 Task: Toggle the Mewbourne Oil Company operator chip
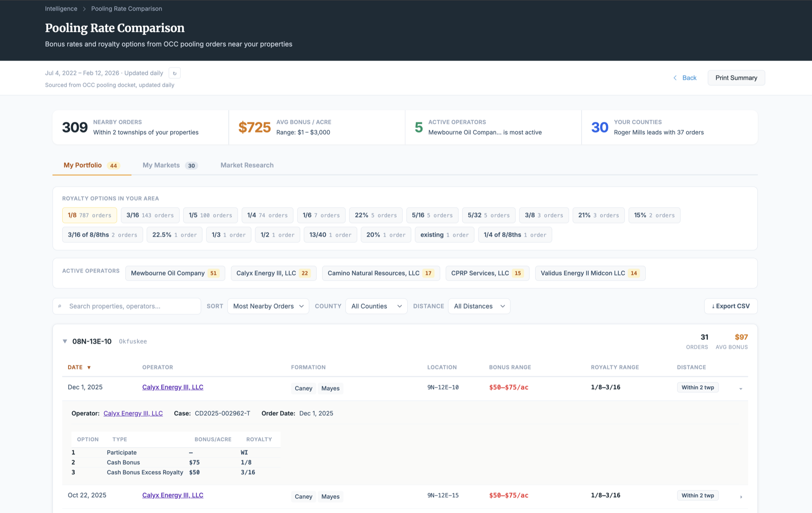point(175,273)
